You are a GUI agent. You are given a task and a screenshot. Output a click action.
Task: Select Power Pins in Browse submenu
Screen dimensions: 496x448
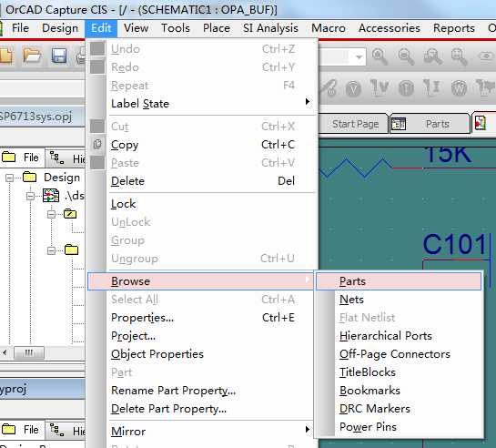pos(399,427)
